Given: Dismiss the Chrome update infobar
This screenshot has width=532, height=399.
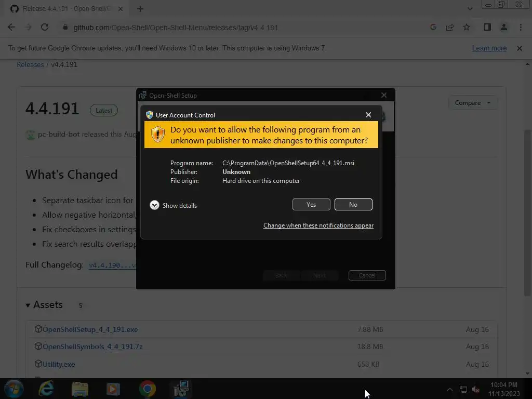Looking at the screenshot, I should click(x=520, y=48).
